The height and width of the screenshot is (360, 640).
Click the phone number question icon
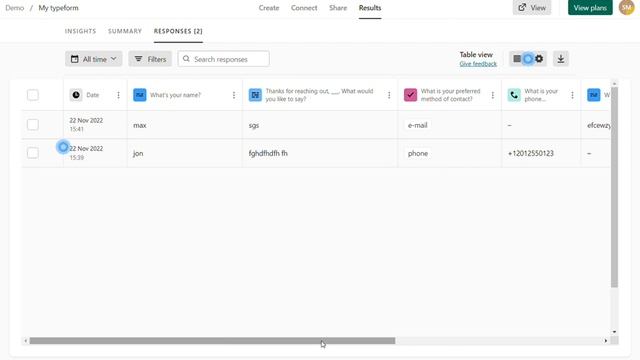514,95
